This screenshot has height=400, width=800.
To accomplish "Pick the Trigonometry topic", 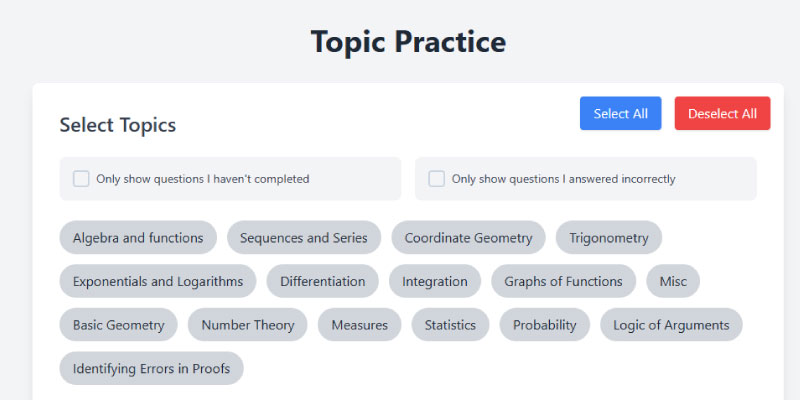I will (x=609, y=238).
